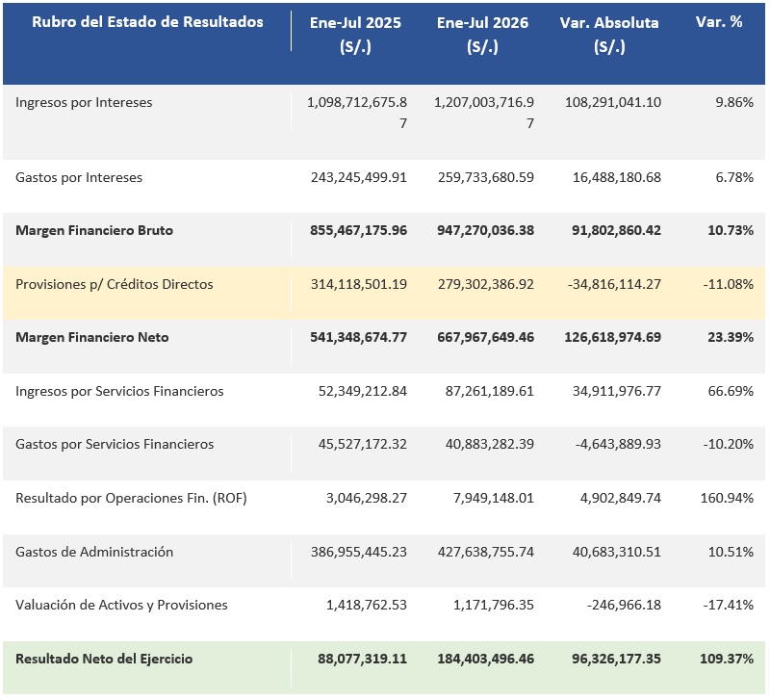Select the 'Gastos por Intereses' row label
Viewport: 770px width, 700px height.
pyautogui.click(x=79, y=177)
